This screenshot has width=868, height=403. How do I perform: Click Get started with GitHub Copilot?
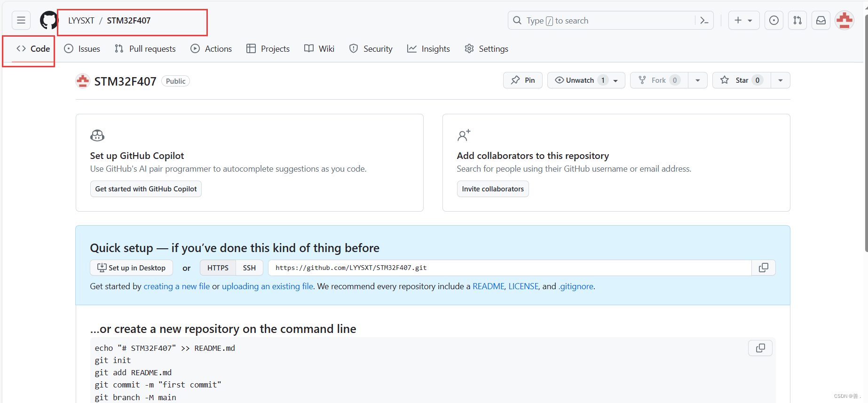[x=146, y=189]
